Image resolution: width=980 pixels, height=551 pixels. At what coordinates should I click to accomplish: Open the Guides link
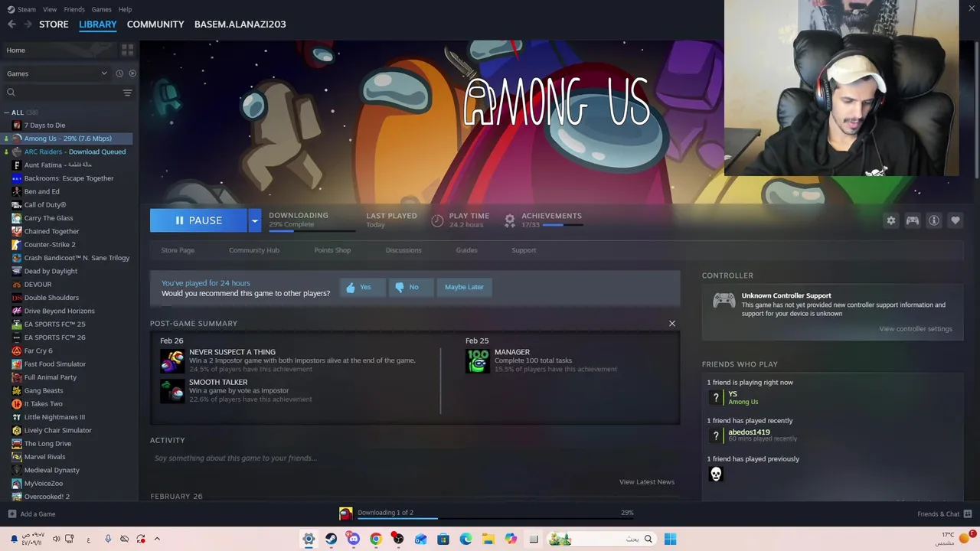[466, 250]
